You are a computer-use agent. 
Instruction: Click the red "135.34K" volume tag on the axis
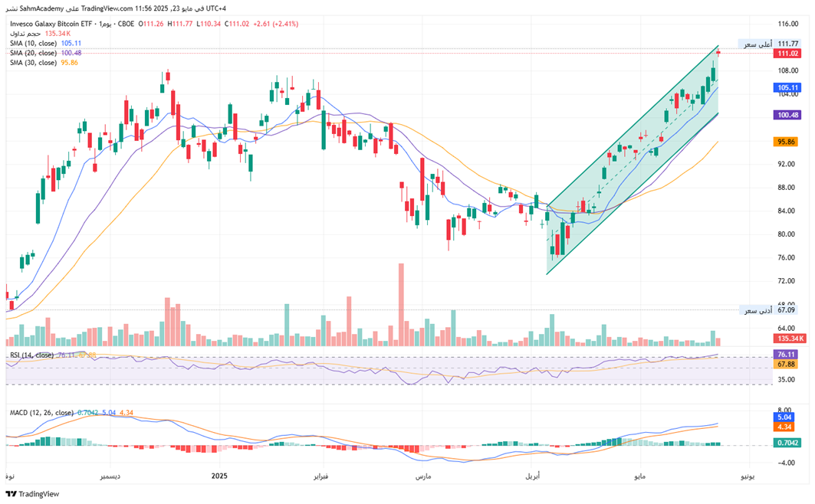pos(790,339)
